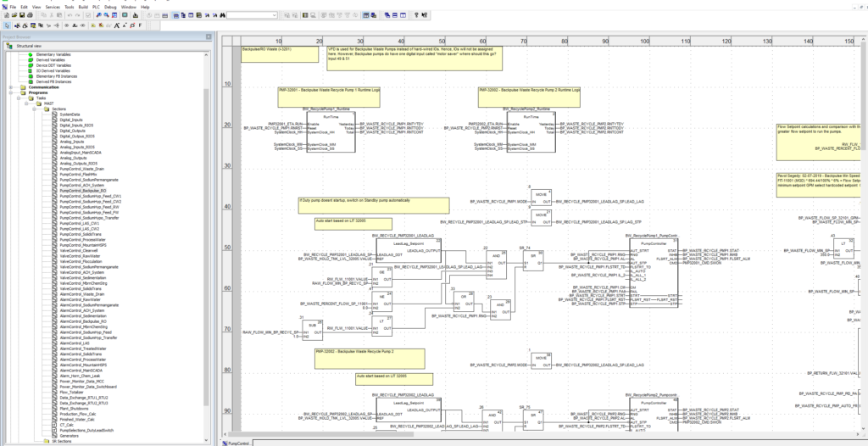Click the Project Browser vertical scrollbar

207,247
